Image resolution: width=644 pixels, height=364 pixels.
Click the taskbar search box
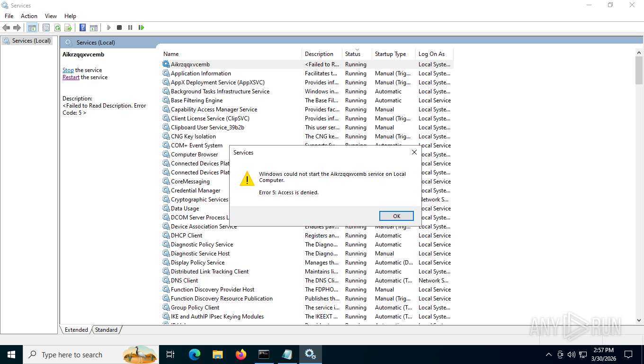tap(91, 355)
